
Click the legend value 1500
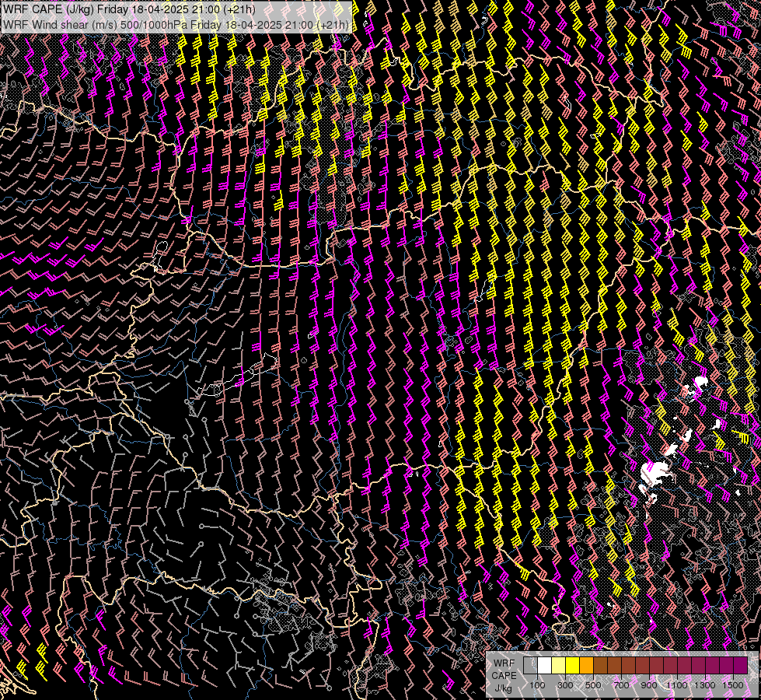click(733, 685)
